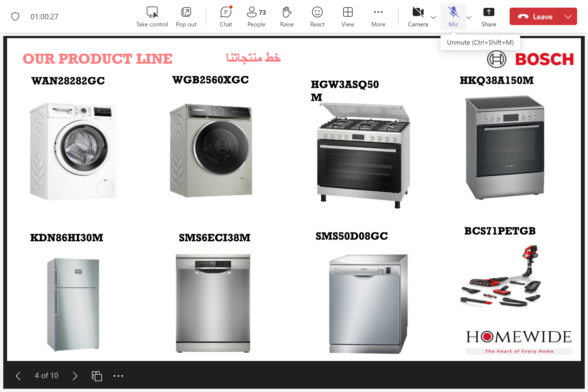
Task: Go to the previous slide
Action: (18, 376)
